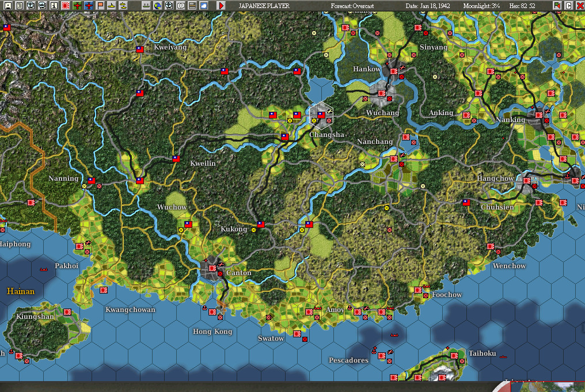Image resolution: width=585 pixels, height=392 pixels.
Task: Open the document list report icon
Action: tap(20, 6)
